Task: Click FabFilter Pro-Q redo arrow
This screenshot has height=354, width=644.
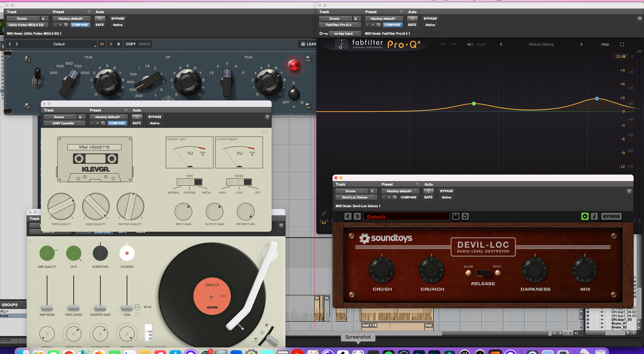Action: pyautogui.click(x=453, y=44)
